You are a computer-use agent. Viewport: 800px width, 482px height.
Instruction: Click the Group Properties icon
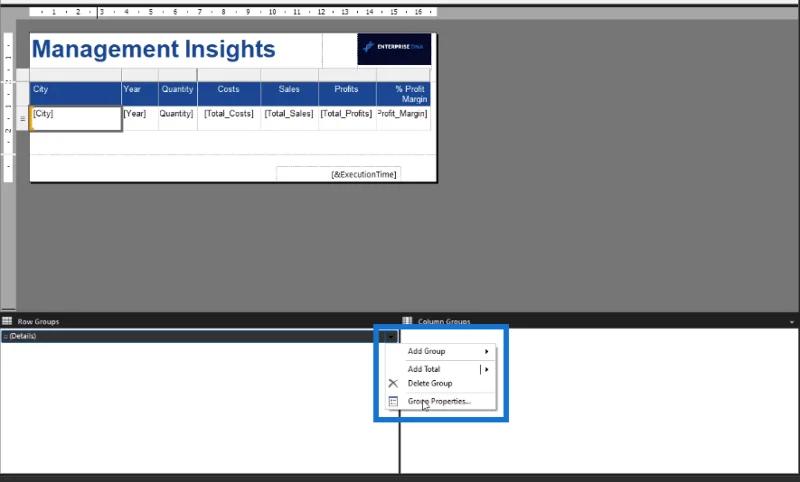[393, 401]
